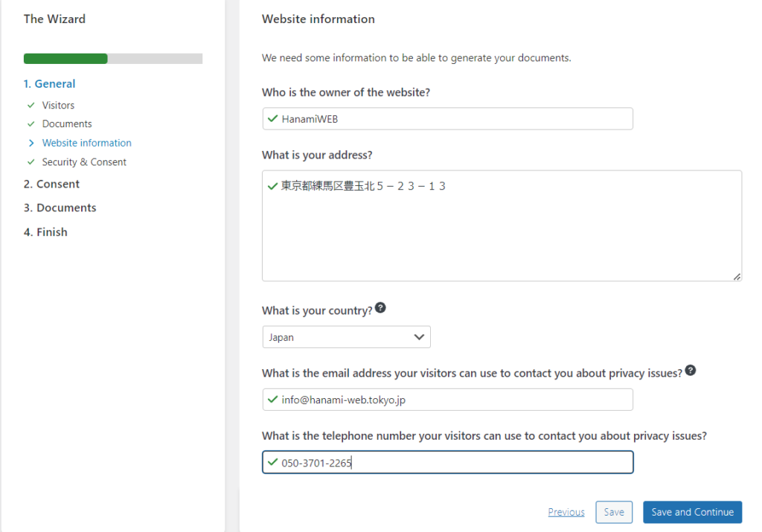Click the help icon beside email address question
This screenshot has width=762, height=532.
coord(691,371)
